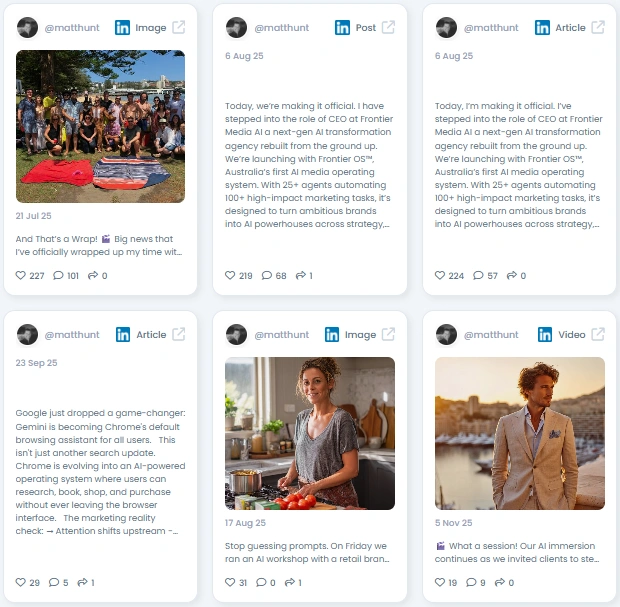
Task: Open external link on 5 Nov Video card
Action: tap(598, 335)
